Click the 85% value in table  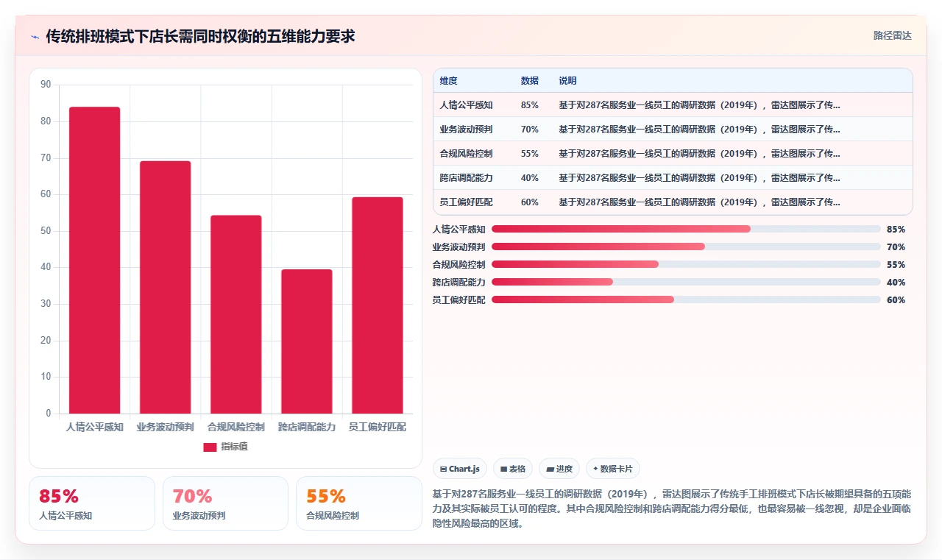[x=530, y=105]
